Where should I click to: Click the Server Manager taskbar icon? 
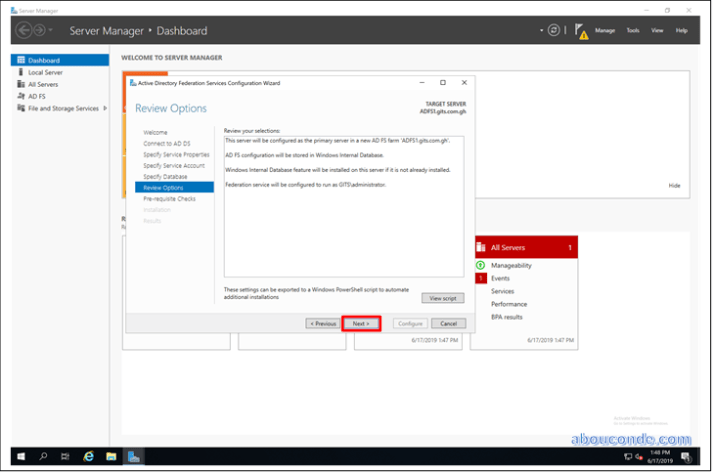point(134,456)
